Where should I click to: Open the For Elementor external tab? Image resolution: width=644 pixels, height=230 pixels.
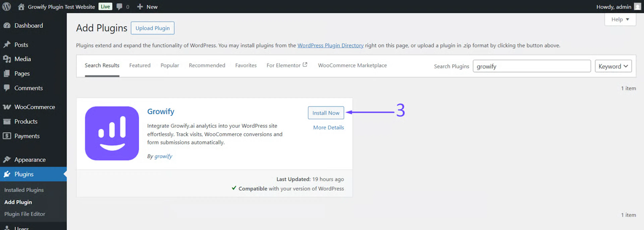tap(286, 65)
